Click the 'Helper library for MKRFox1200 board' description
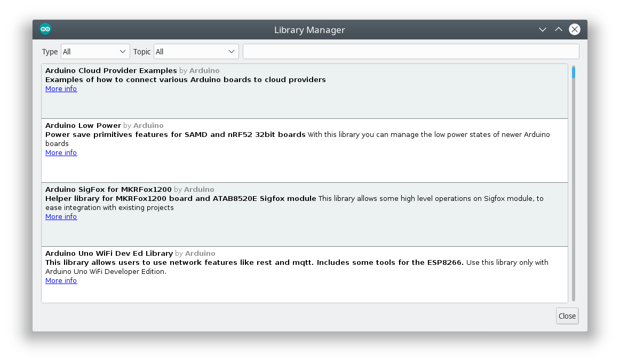The width and height of the screenshot is (620, 364). 181,199
